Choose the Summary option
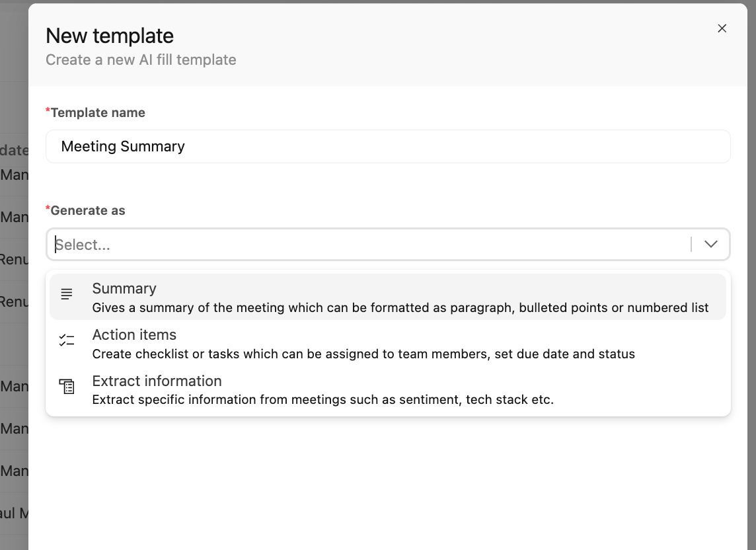Image resolution: width=756 pixels, height=550 pixels. (x=388, y=297)
